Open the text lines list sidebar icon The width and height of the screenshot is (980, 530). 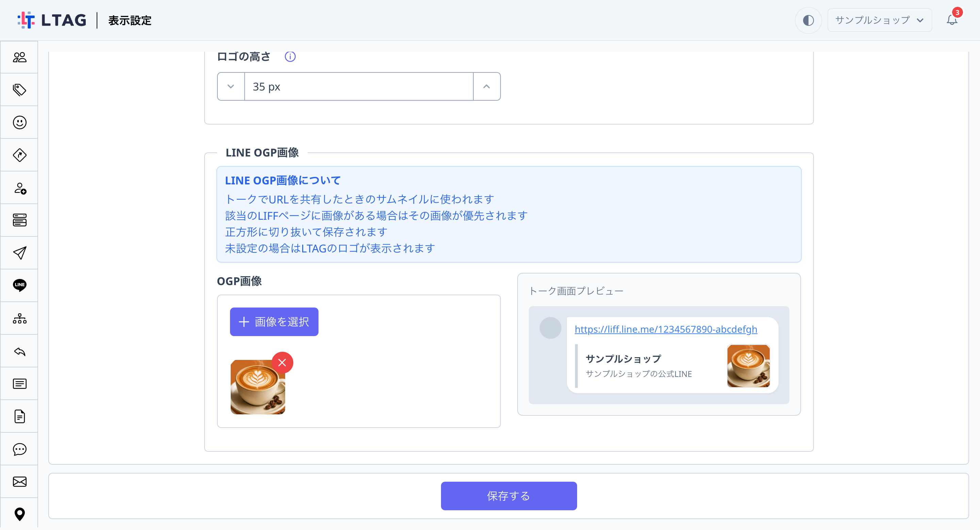click(x=19, y=384)
